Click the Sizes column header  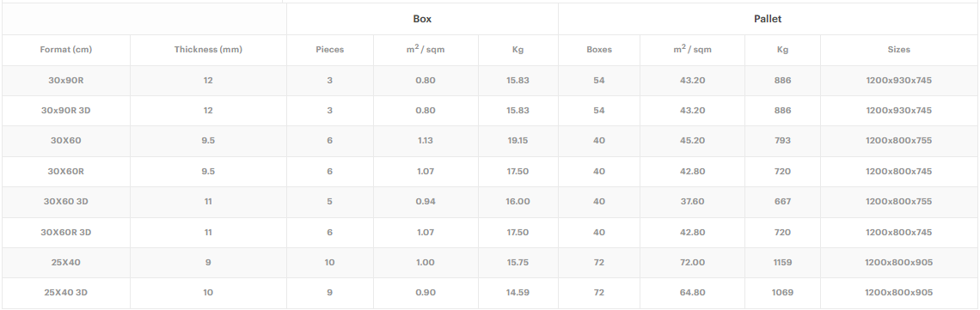(x=898, y=49)
